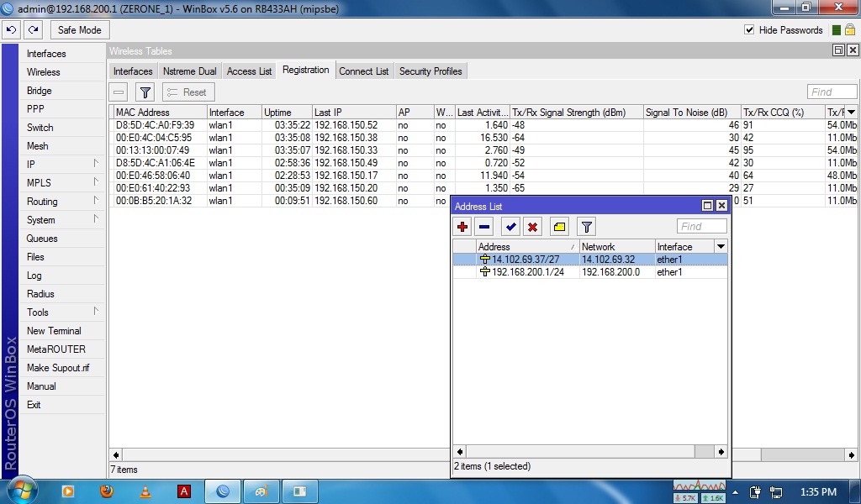Click the remove (minus) button in Wireless Tables

coord(119,92)
